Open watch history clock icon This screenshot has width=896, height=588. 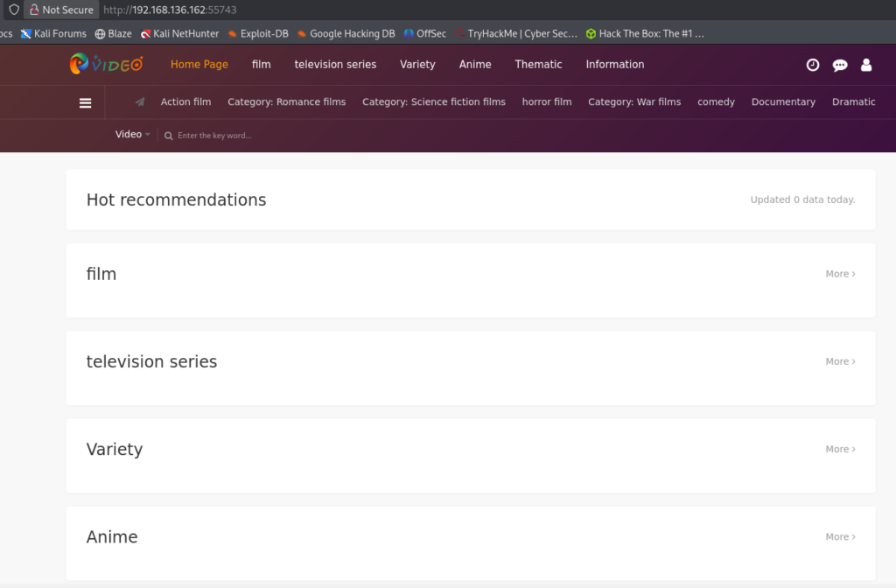click(813, 65)
